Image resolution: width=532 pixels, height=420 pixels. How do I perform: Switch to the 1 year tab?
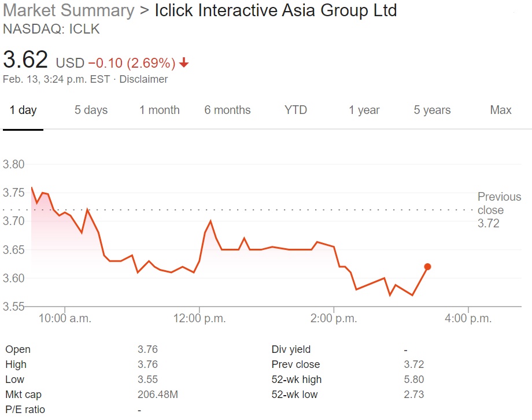(364, 110)
